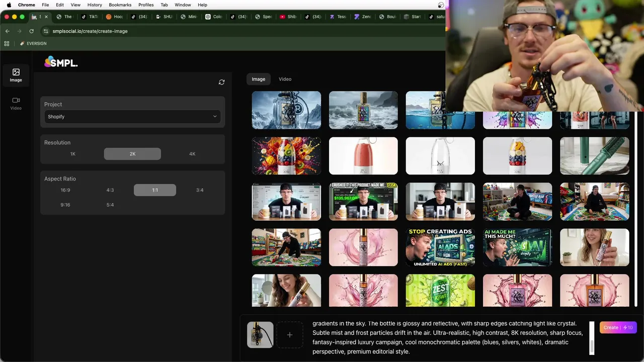
Task: Open the bookmarks apps grid icon
Action: pos(7,44)
